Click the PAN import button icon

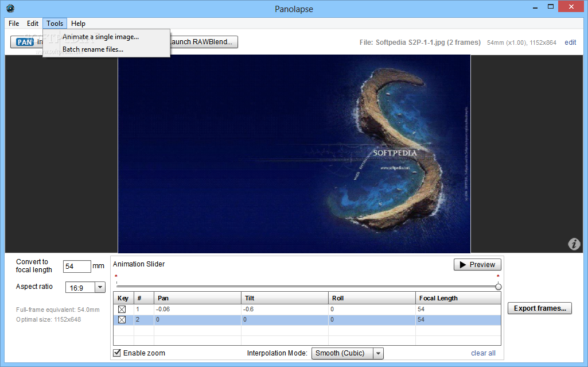click(x=25, y=42)
